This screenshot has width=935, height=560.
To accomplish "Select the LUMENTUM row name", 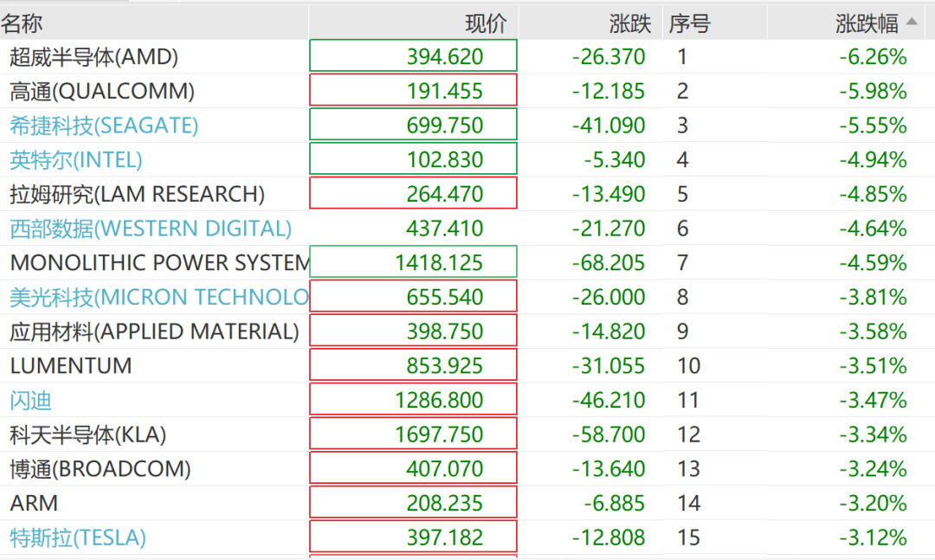I will pos(71,365).
